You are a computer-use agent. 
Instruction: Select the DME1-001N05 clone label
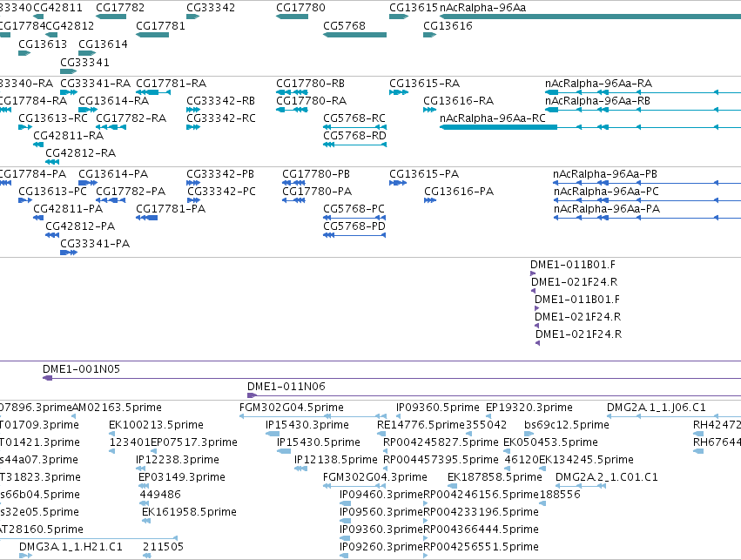pyautogui.click(x=81, y=369)
